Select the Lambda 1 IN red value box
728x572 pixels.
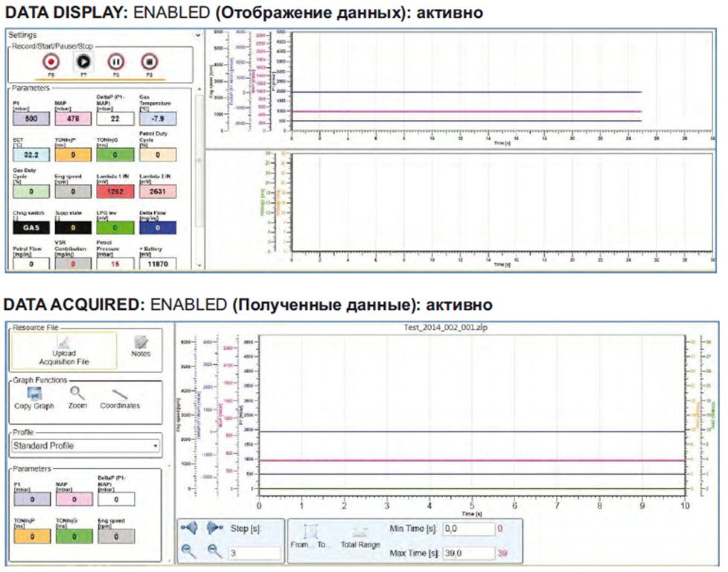pyautogui.click(x=114, y=192)
